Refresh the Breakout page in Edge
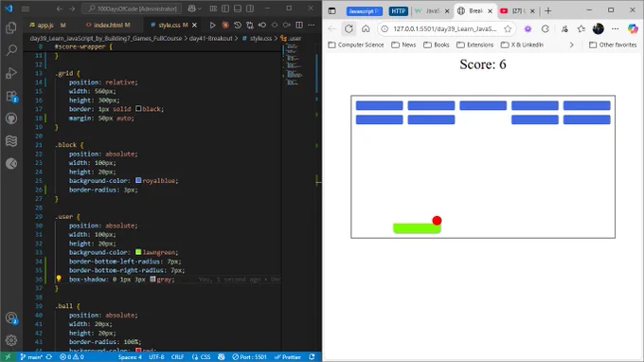 click(x=349, y=28)
